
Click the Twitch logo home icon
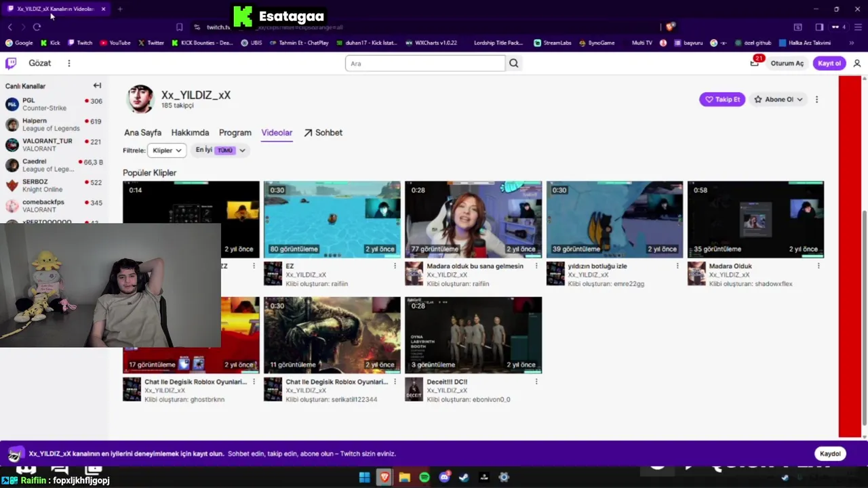point(11,63)
